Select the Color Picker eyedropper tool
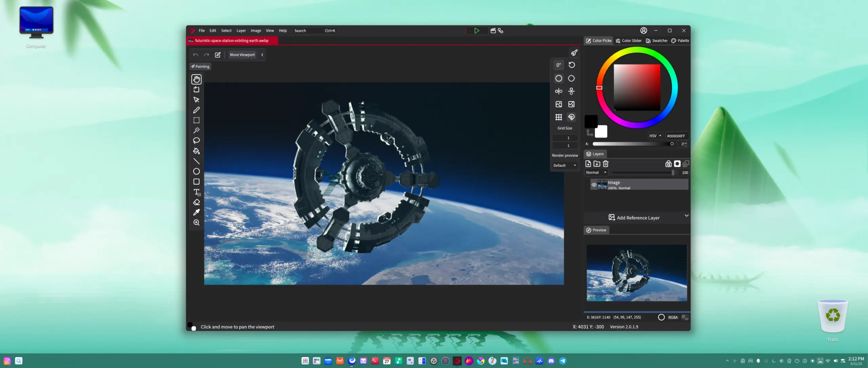The width and height of the screenshot is (868, 368). coord(196,213)
